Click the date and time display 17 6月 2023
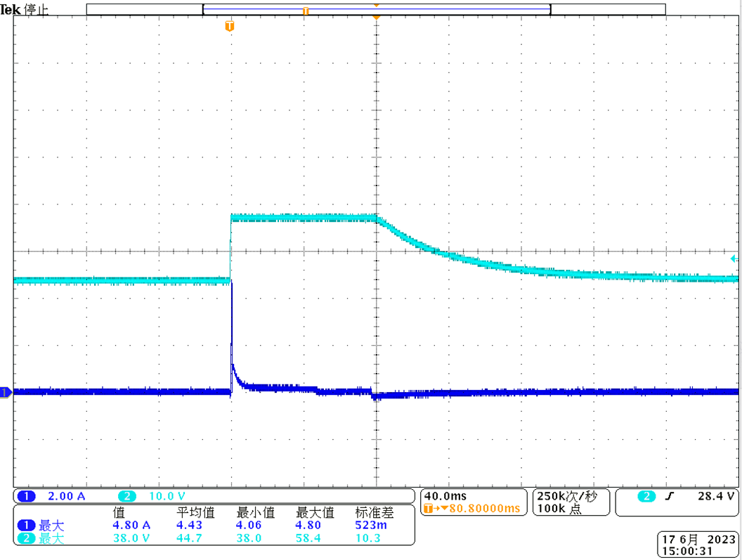 point(694,540)
